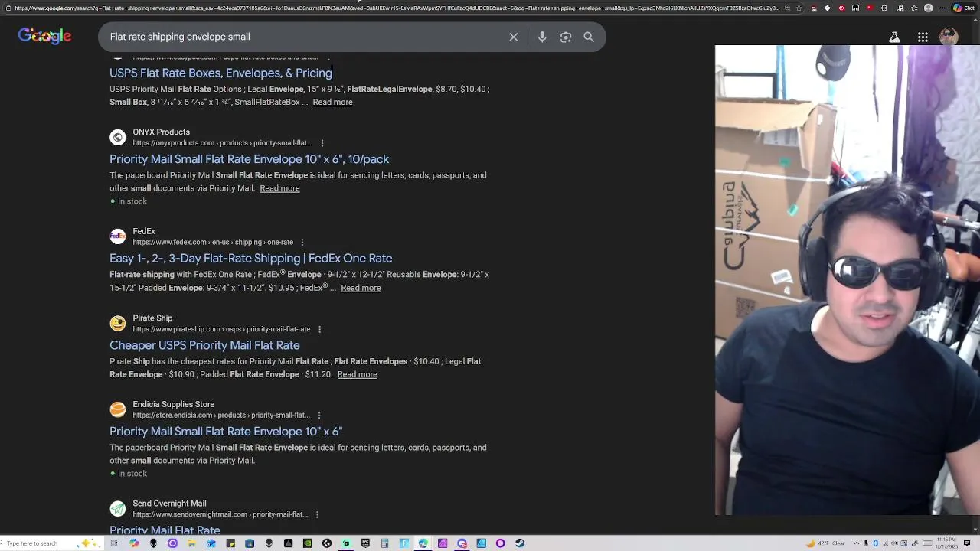980x551 pixels.
Task: Open Calculator from the taskbar
Action: [384, 543]
